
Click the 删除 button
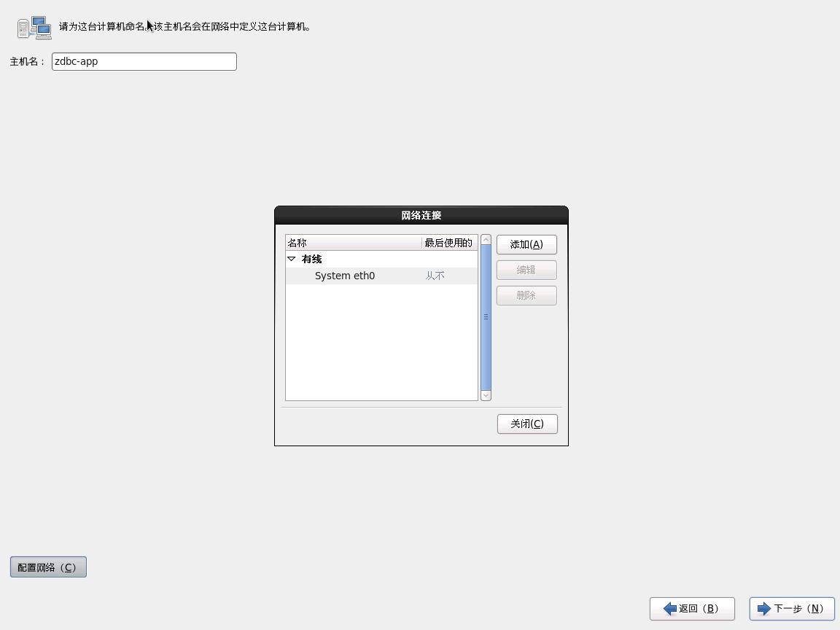click(526, 295)
